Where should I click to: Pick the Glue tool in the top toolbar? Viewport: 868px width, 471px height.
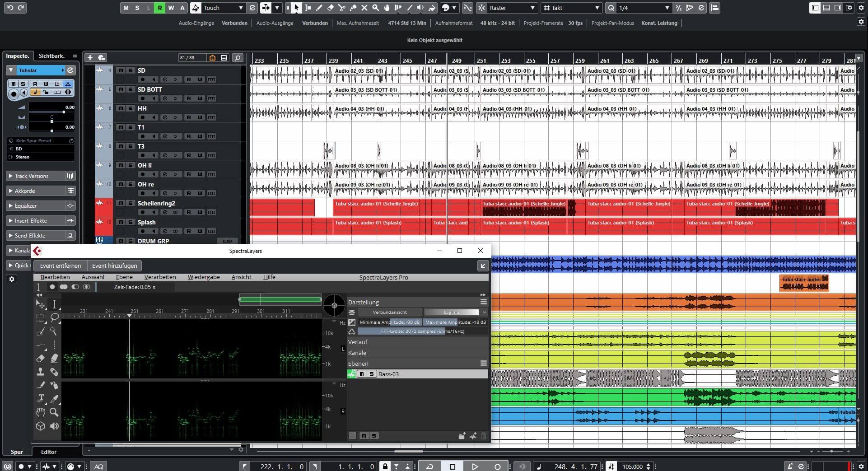[x=353, y=8]
